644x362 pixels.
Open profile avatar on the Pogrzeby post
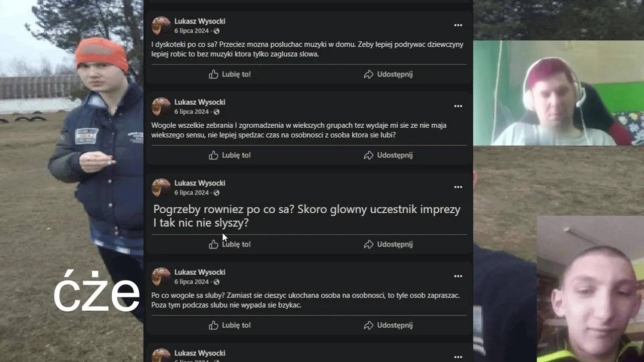point(161,188)
